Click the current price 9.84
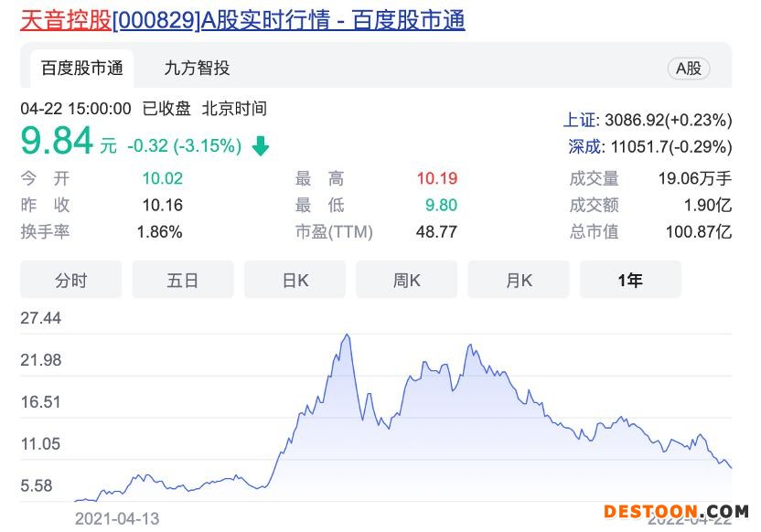761x532 pixels. [x=57, y=143]
